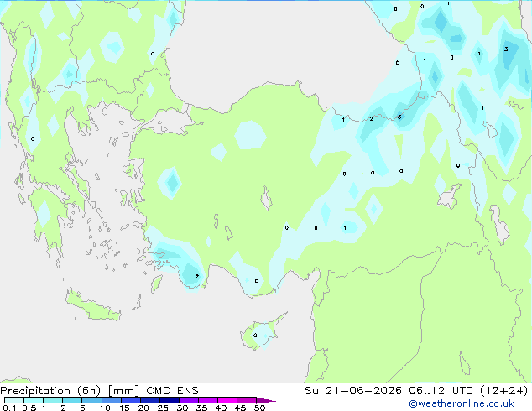The image size is (532, 411).
Task: Click the '06..12 UTC' time range text
Action: 441,391
